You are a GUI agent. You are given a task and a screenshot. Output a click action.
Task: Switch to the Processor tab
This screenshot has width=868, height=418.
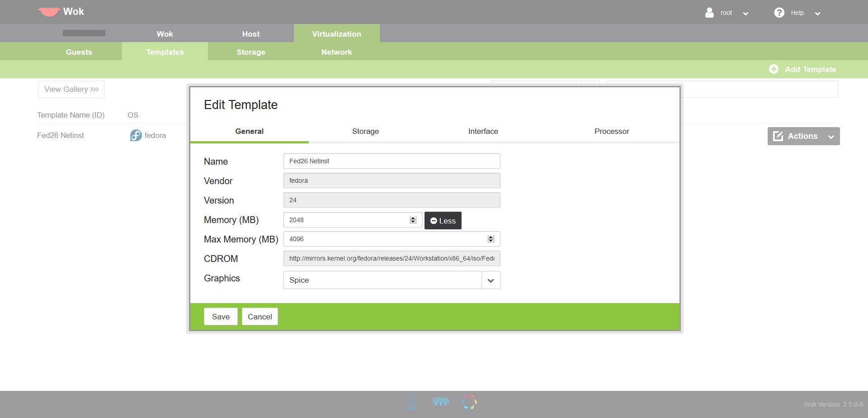tap(611, 131)
